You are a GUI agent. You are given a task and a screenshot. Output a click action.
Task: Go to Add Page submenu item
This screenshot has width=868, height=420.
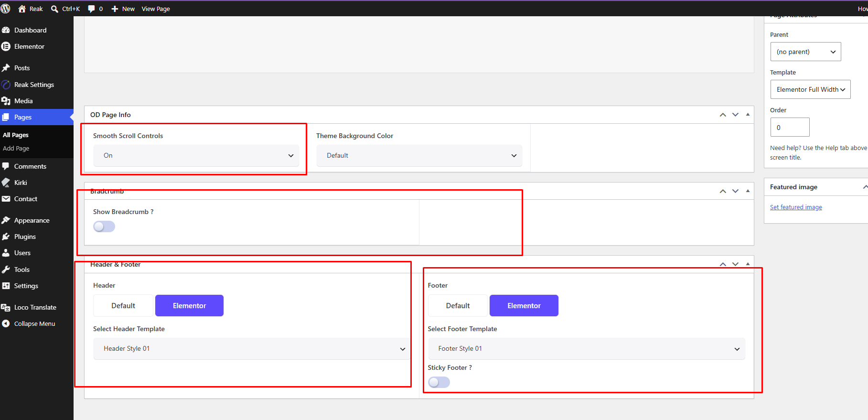pos(16,149)
